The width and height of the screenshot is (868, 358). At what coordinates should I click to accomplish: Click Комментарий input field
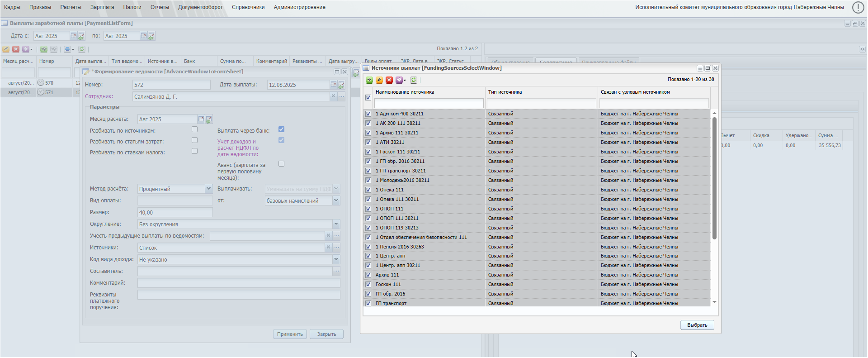point(239,283)
